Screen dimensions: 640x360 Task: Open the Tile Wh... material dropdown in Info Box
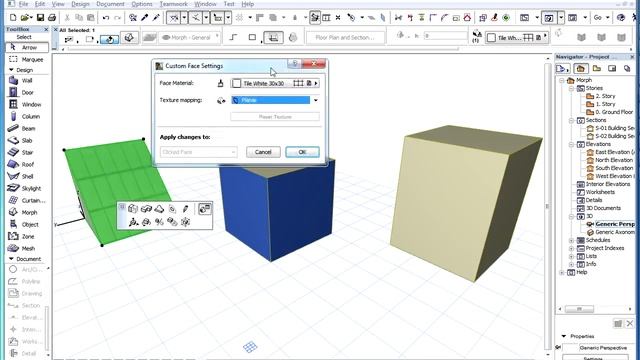coord(516,38)
